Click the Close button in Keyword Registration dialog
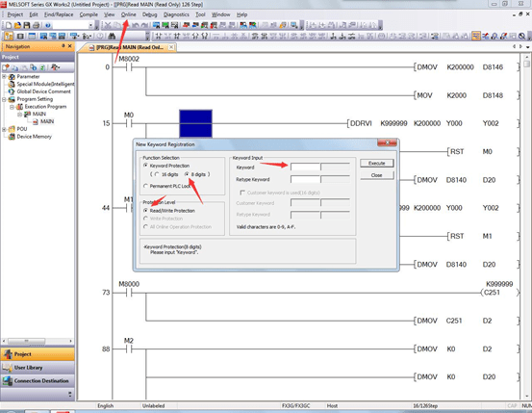Image resolution: width=532 pixels, height=413 pixels. click(x=376, y=175)
